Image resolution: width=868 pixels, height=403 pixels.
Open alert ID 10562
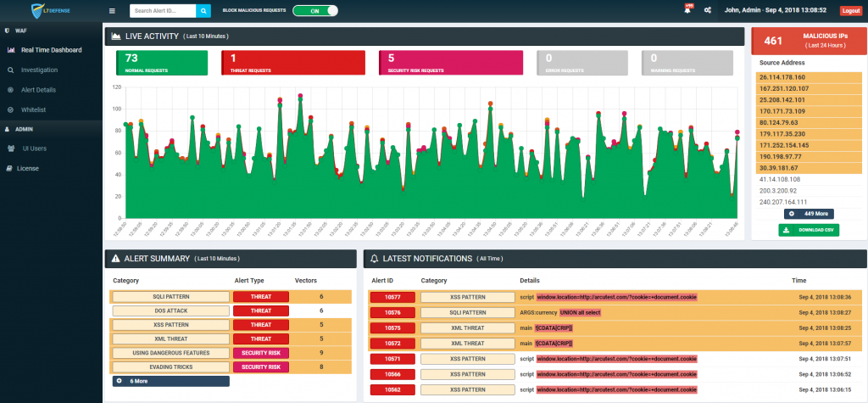(x=392, y=389)
